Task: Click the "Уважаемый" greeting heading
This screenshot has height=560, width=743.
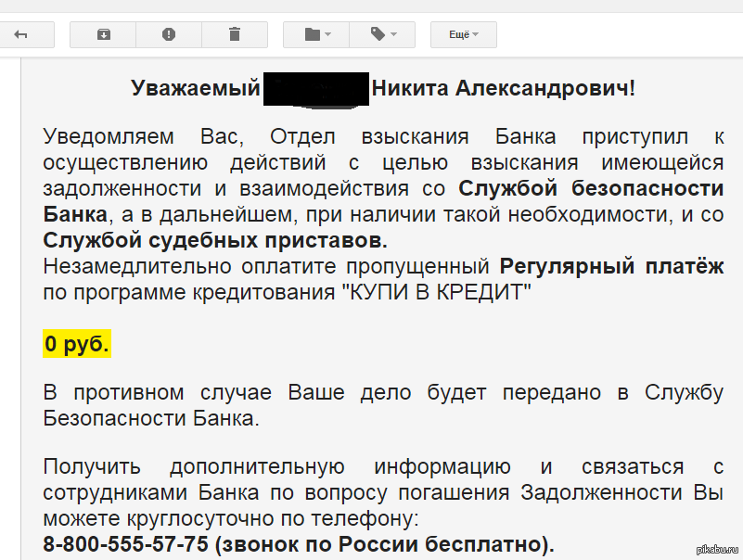Action: coord(196,88)
